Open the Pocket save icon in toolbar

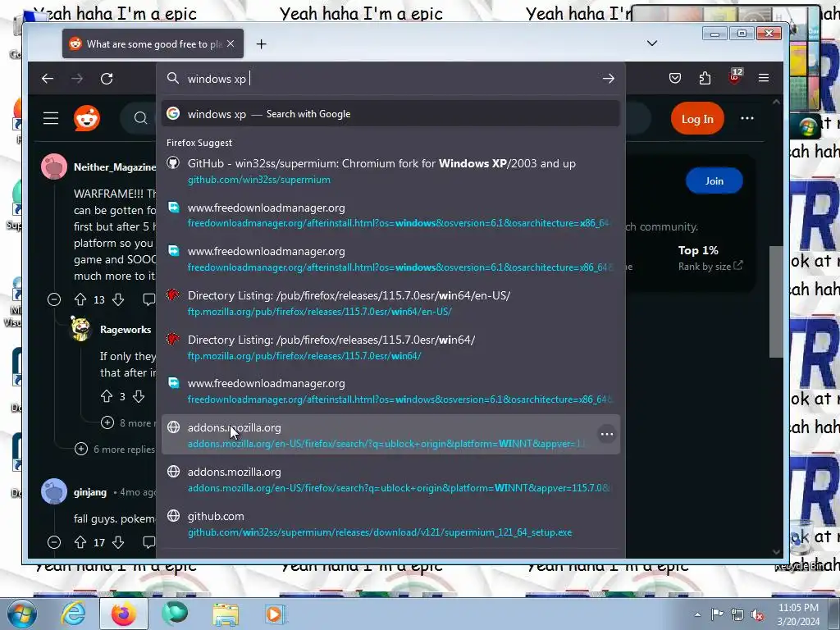coord(675,78)
